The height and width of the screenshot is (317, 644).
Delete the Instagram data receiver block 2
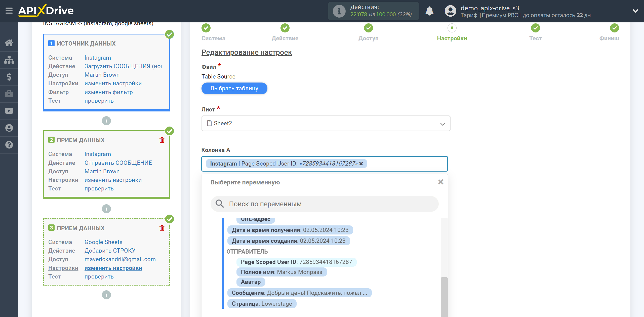162,140
